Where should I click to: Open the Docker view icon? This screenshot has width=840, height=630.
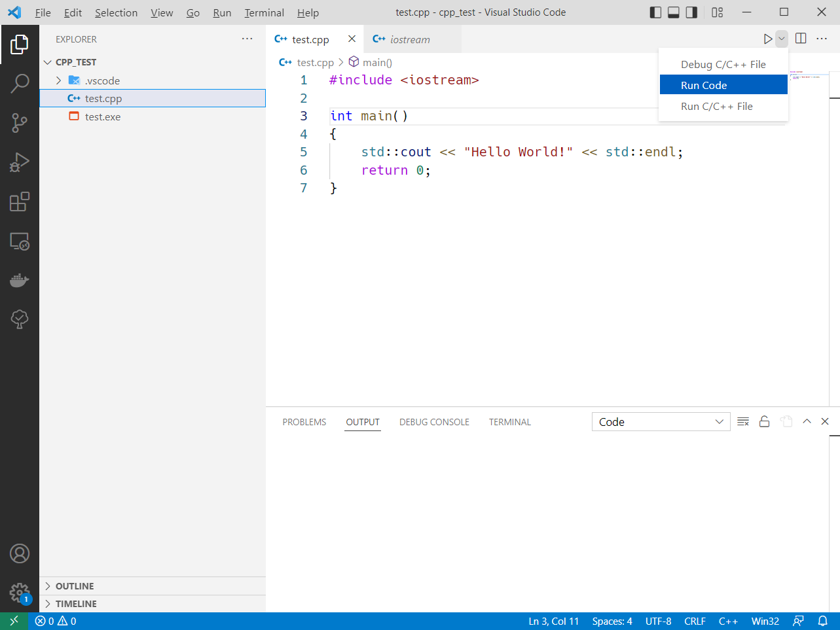(x=20, y=280)
